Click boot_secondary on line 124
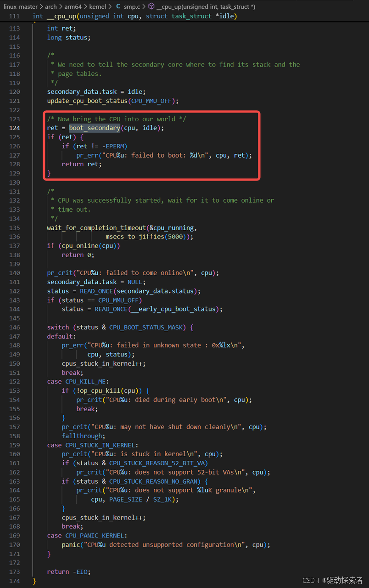The image size is (369, 588). 95,128
